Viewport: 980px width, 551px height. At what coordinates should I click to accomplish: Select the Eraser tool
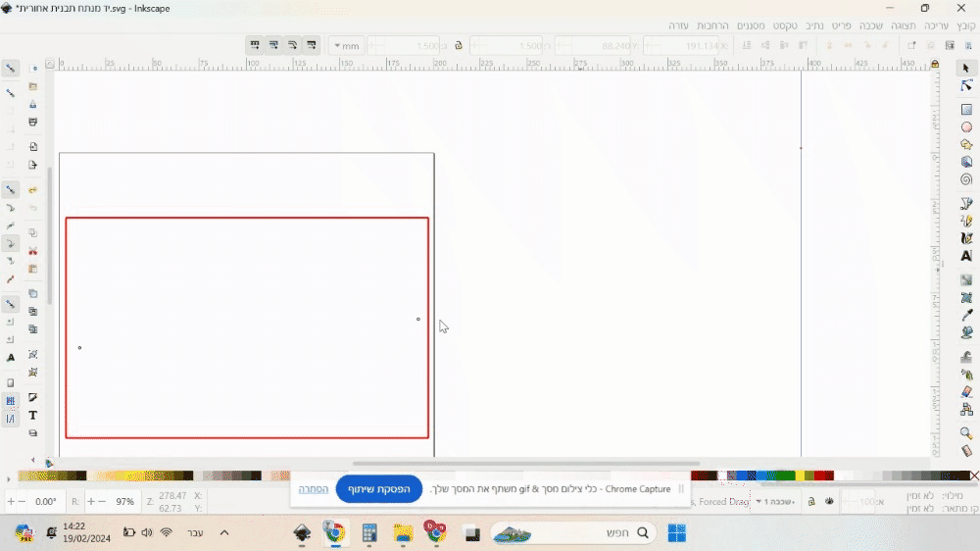[x=966, y=392]
